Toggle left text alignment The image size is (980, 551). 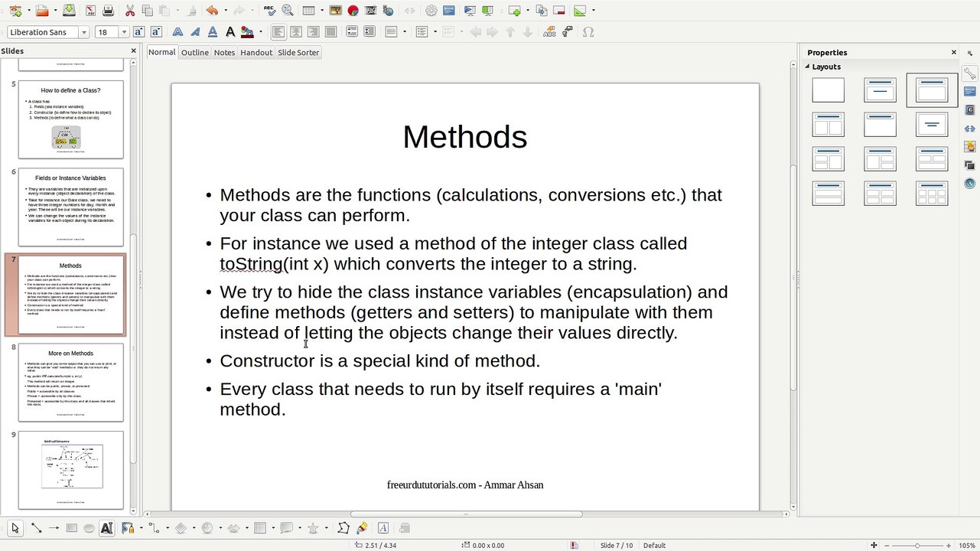tap(278, 32)
